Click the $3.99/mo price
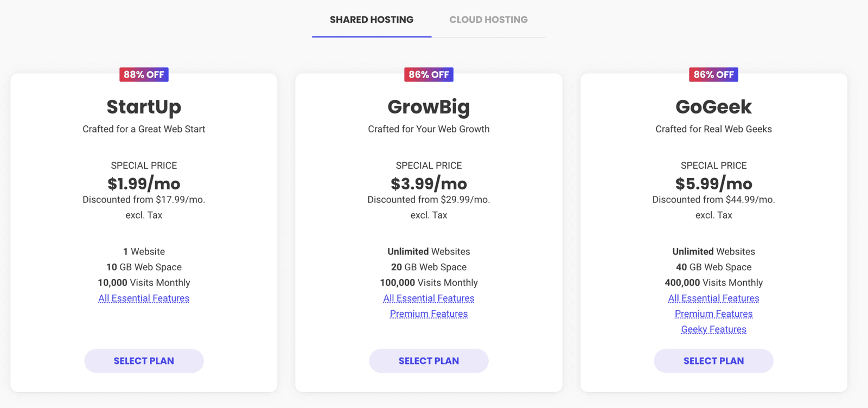This screenshot has height=408, width=868. (429, 184)
